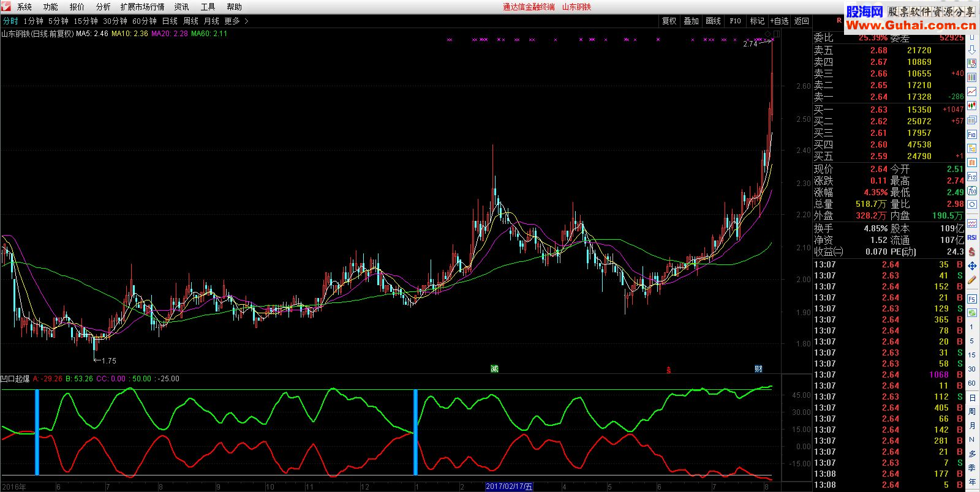Click the F5 sidebar icon
This screenshot has width=980, height=492.
972,299
